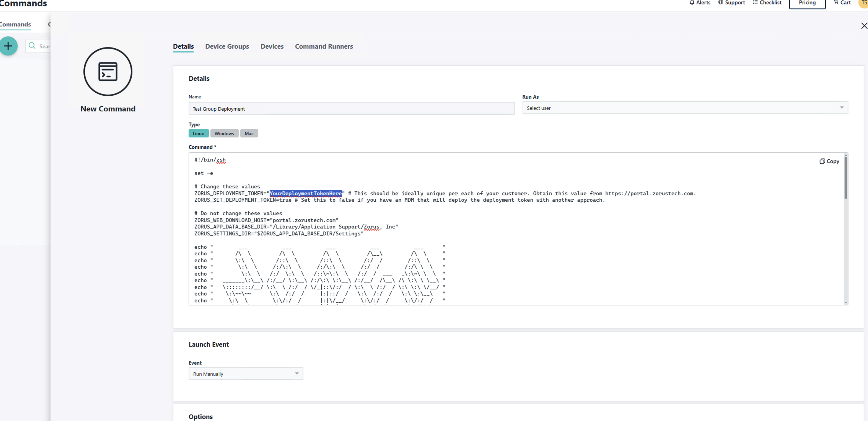
Task: Close the New Command panel
Action: pyautogui.click(x=864, y=26)
